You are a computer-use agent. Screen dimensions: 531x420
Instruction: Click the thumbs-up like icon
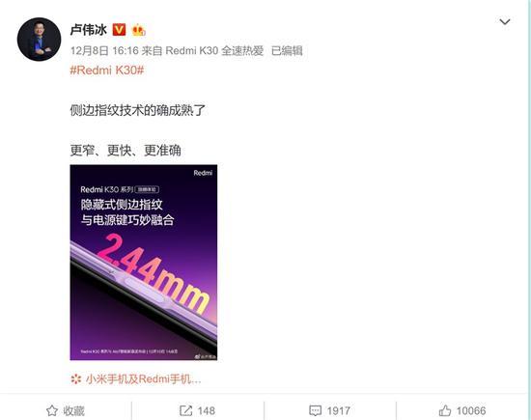[x=445, y=410]
